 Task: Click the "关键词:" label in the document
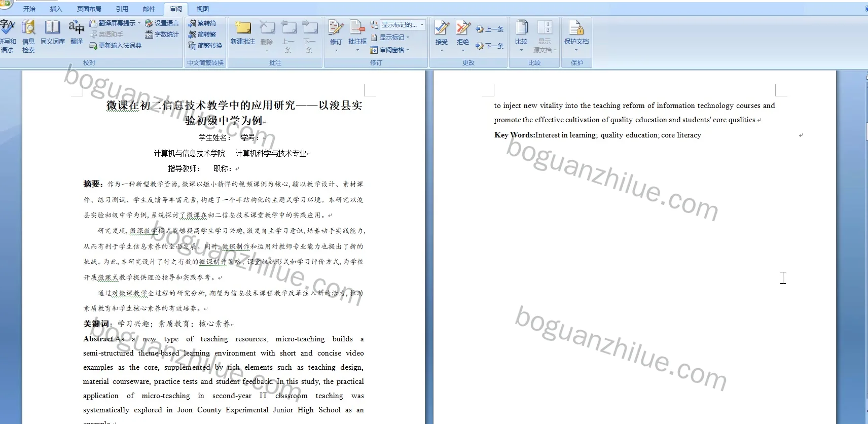pos(97,324)
